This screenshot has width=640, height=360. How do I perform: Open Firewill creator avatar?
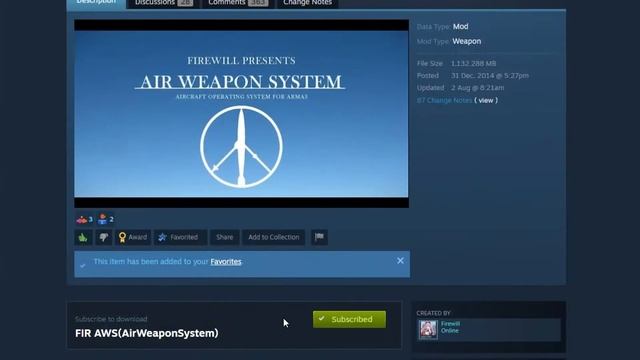click(428, 329)
